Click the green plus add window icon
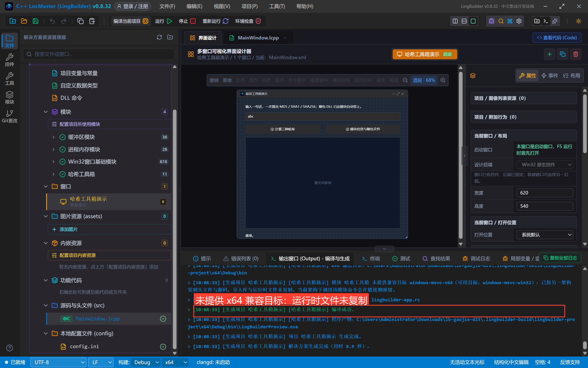The width and height of the screenshot is (588, 368). pyautogui.click(x=549, y=54)
